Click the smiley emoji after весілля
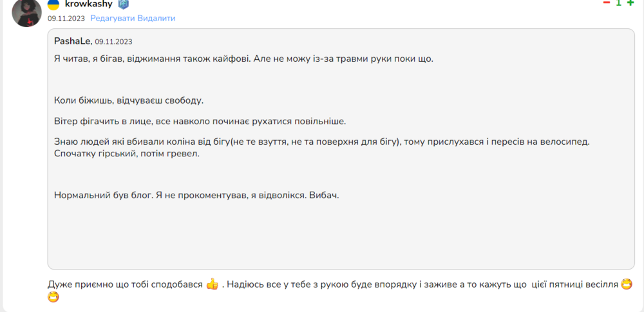The width and height of the screenshot is (644, 312). click(x=627, y=284)
